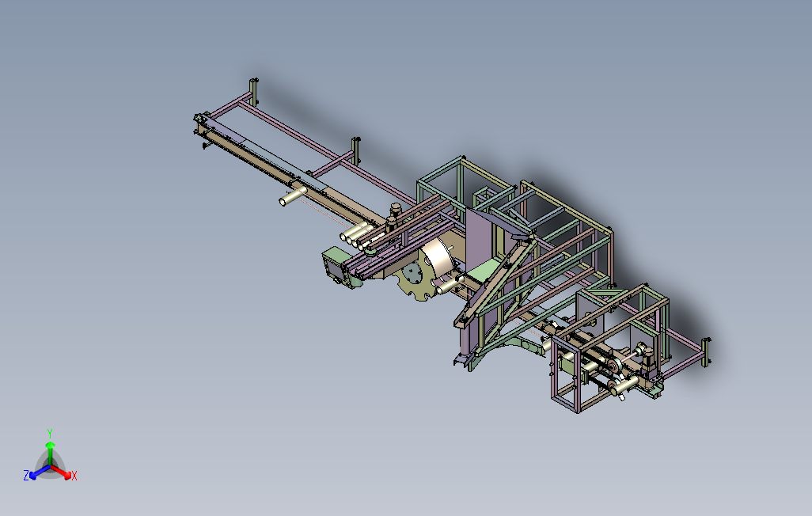Click the green Y axis of the triad
Screen dimensions: 812x516
pyautogui.click(x=50, y=450)
